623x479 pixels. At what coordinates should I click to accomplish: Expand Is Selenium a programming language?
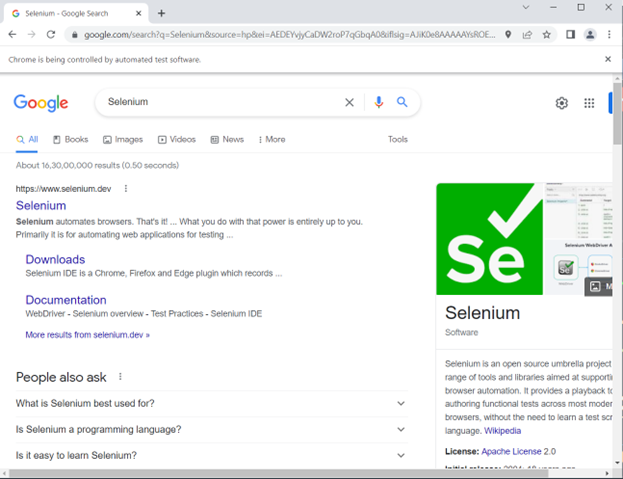pos(212,430)
